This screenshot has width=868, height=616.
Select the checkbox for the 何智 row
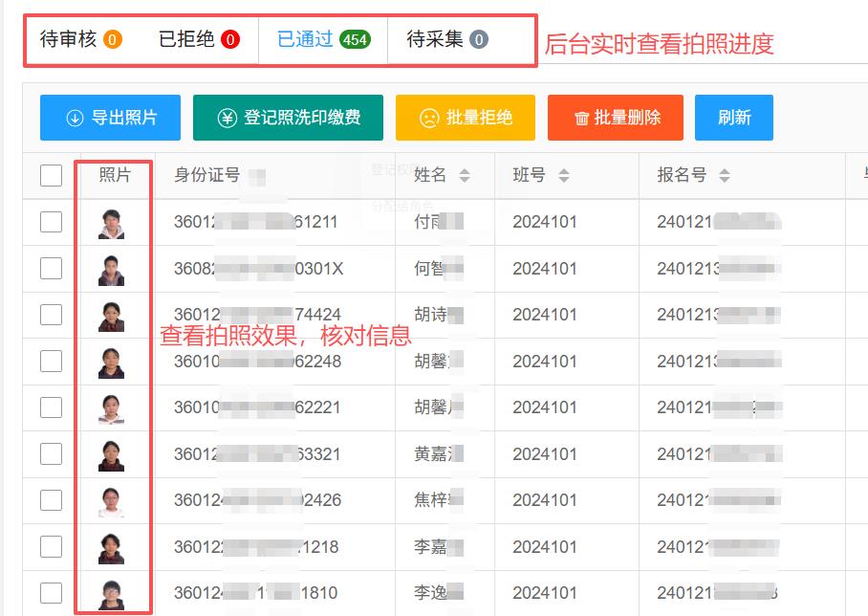point(52,269)
